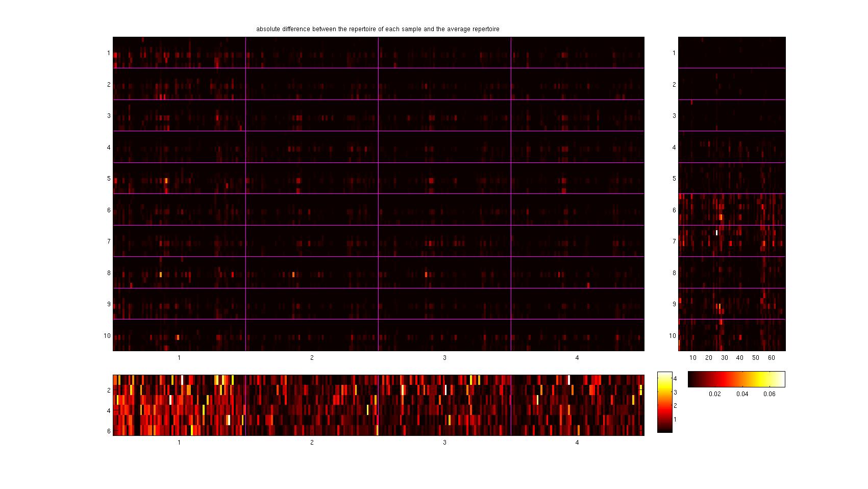
Task: Click the vertical colorbar ranging 1 to 4
Action: pyautogui.click(x=664, y=402)
